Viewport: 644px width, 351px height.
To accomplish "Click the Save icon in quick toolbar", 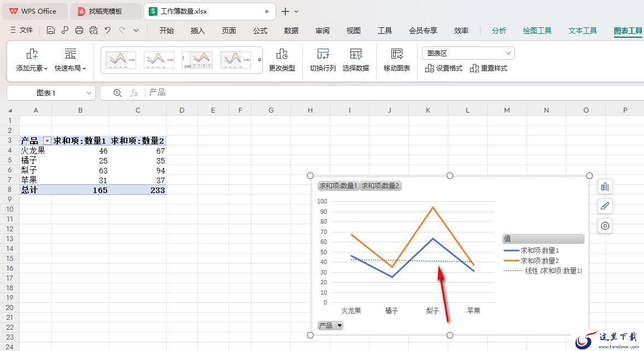I will (x=50, y=30).
